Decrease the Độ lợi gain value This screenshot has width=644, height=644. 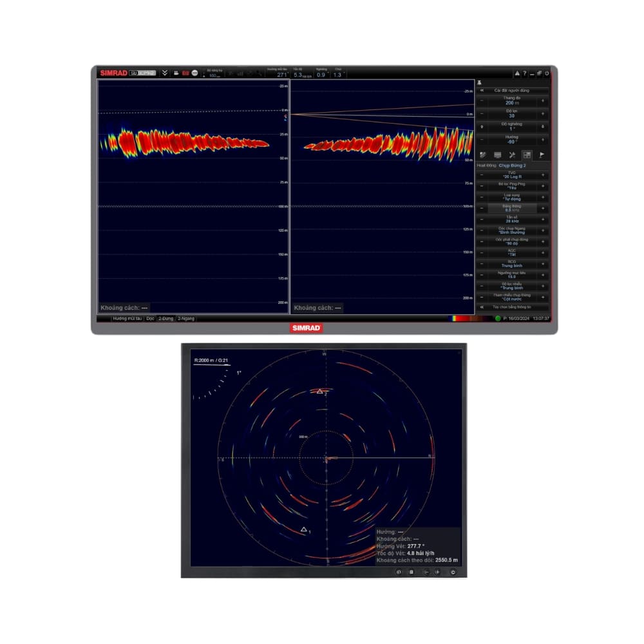pyautogui.click(x=482, y=114)
